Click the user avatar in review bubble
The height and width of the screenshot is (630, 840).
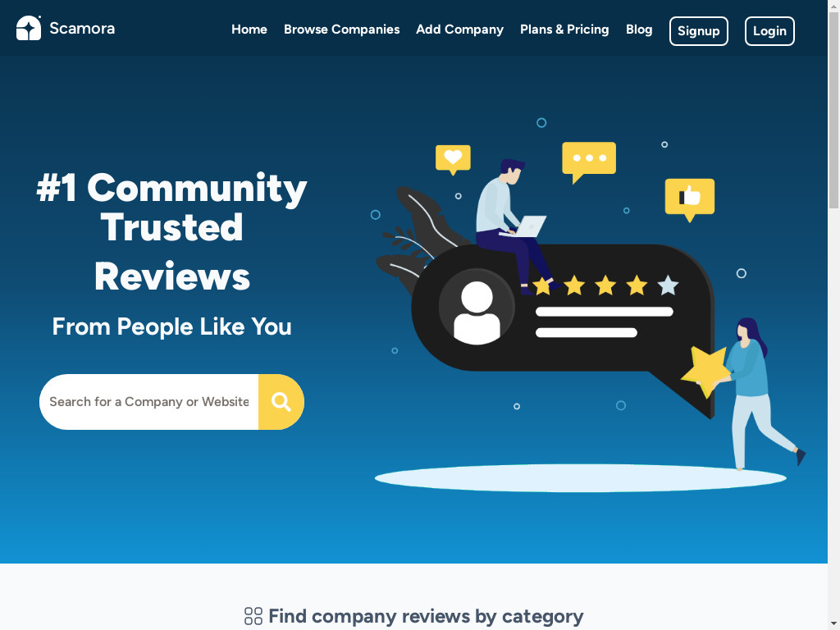click(477, 308)
